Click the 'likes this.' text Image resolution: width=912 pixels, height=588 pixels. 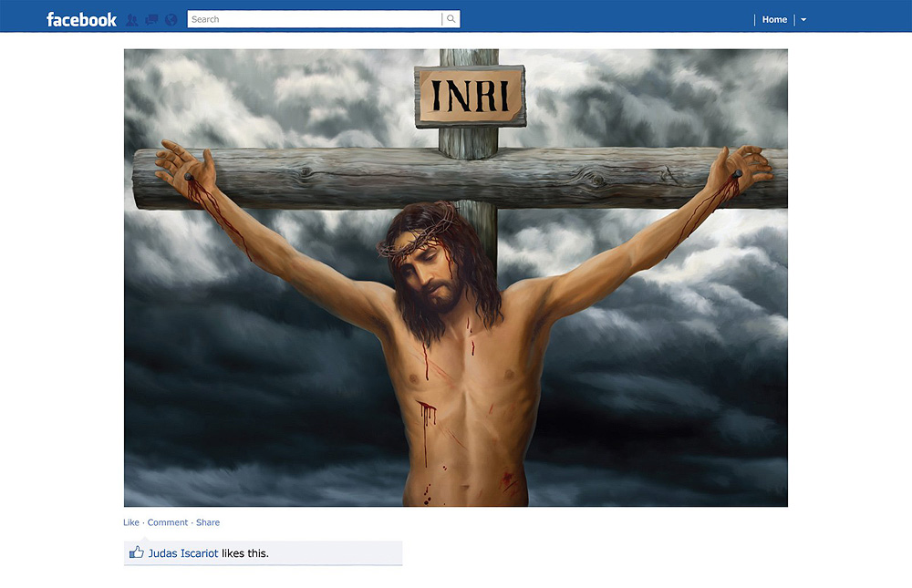(244, 553)
